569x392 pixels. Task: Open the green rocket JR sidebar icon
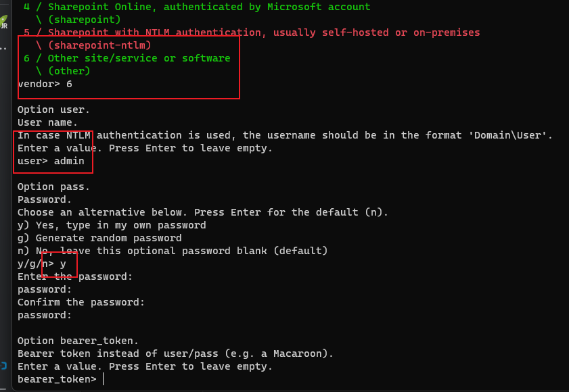pyautogui.click(x=3, y=22)
